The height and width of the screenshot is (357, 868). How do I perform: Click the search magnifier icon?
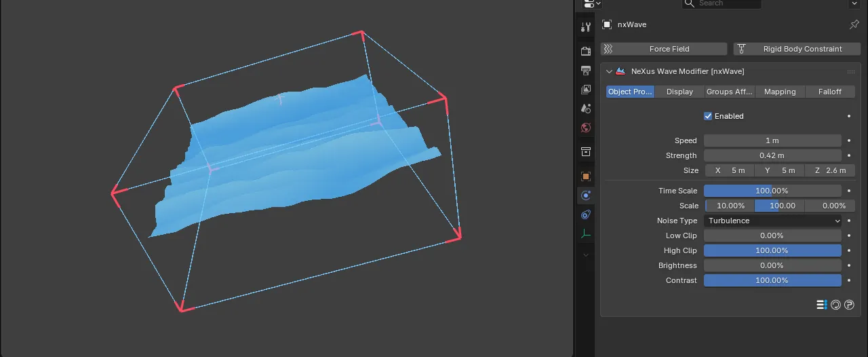click(x=690, y=3)
